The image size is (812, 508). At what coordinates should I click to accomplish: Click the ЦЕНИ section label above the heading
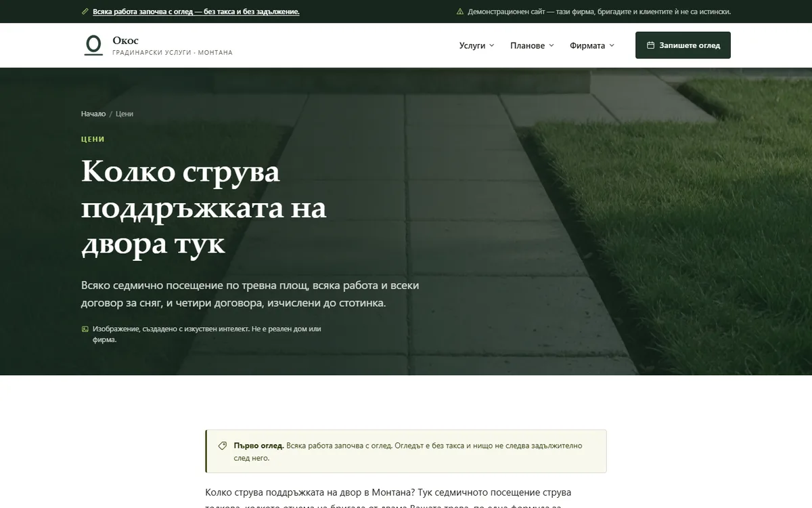(x=93, y=139)
